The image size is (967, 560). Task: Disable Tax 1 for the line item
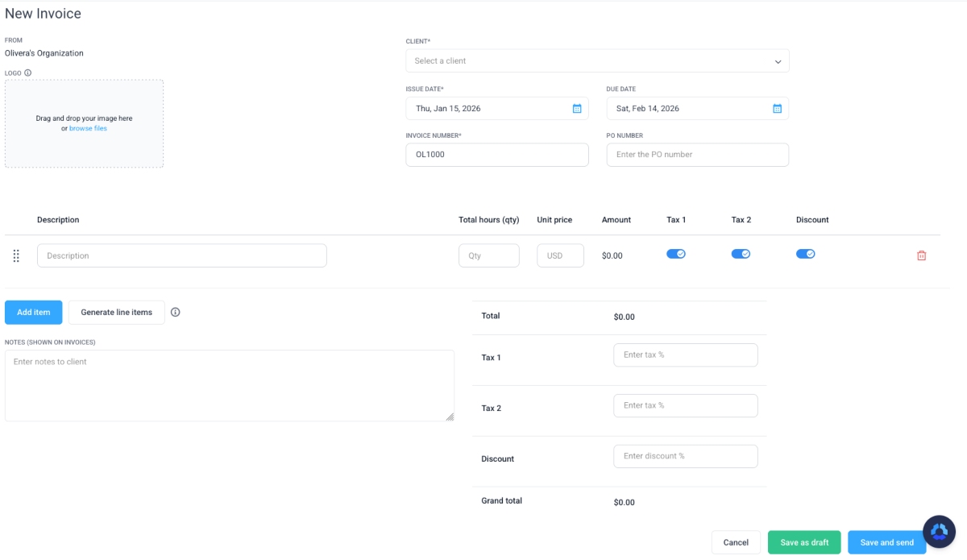pos(675,252)
